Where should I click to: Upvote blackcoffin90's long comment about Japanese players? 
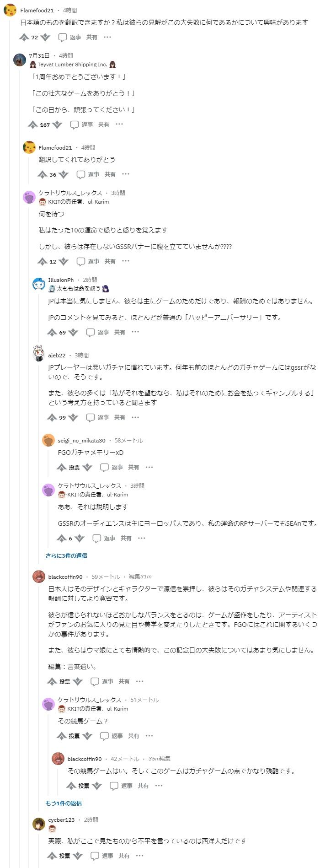(52, 681)
